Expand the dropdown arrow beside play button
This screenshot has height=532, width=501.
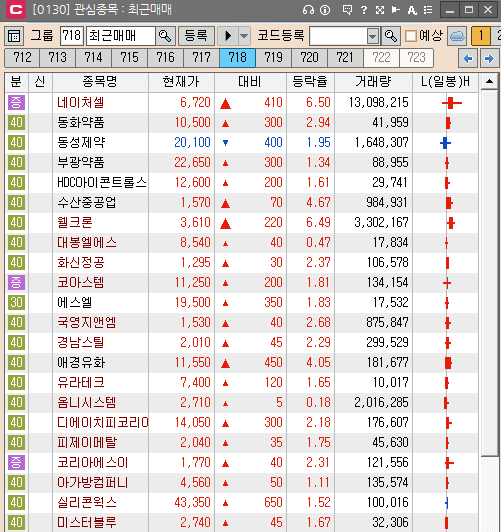[x=244, y=36]
